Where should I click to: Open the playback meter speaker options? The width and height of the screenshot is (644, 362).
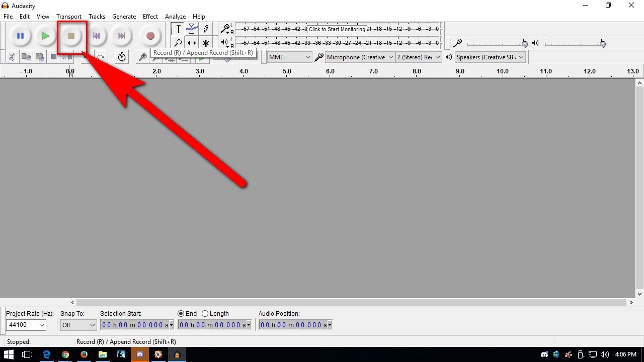[225, 43]
